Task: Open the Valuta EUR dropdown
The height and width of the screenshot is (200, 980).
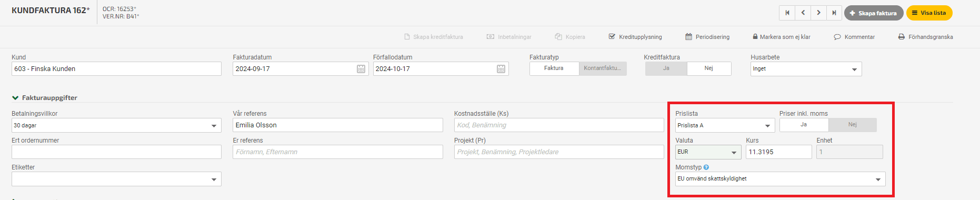Action: tap(708, 152)
